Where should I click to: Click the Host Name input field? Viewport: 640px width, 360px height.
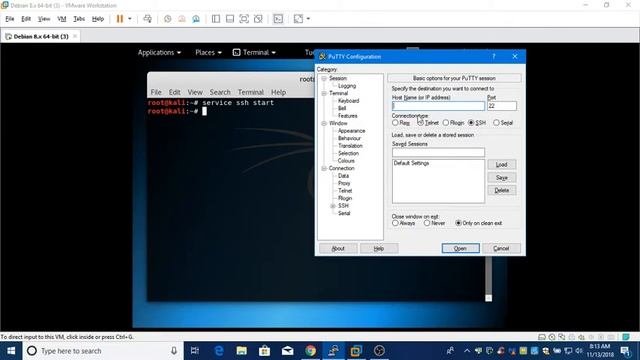tap(438, 106)
